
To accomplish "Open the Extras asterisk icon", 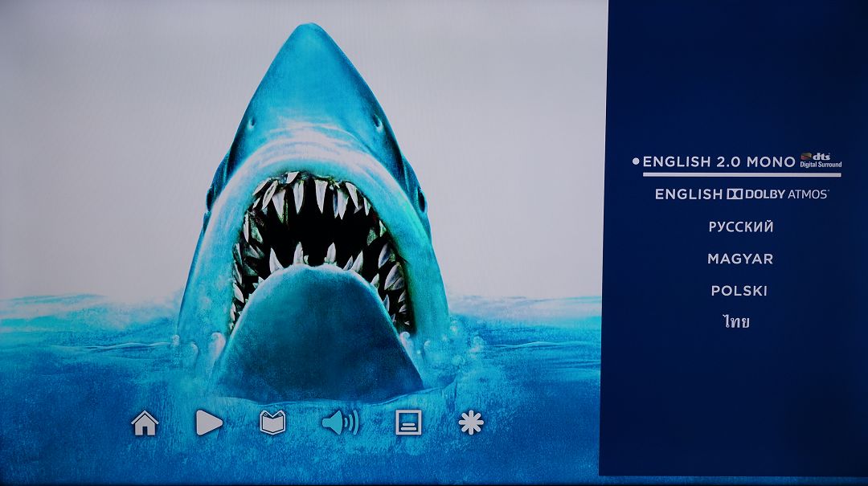I will click(471, 423).
